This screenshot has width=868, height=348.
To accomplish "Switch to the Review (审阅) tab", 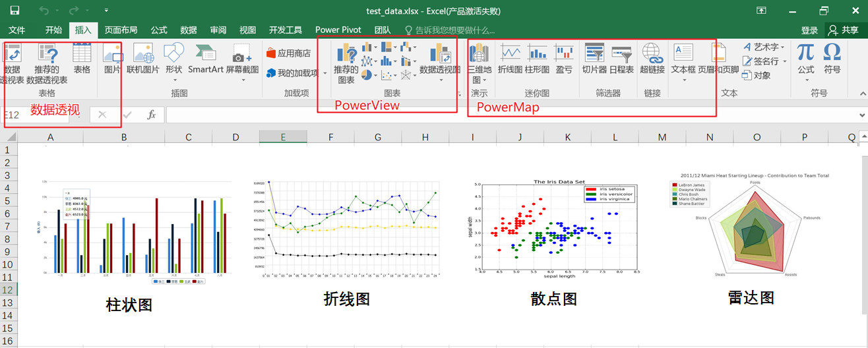I will point(218,30).
